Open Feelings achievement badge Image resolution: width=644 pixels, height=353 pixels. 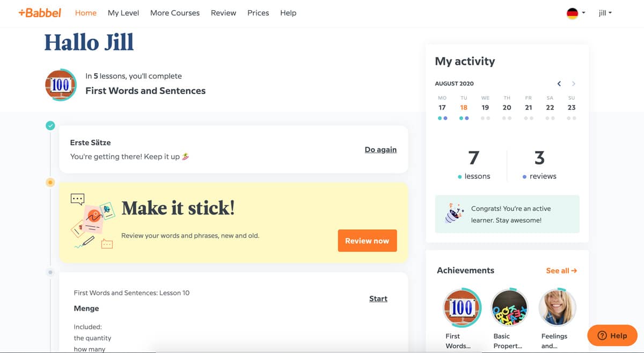pos(558,308)
